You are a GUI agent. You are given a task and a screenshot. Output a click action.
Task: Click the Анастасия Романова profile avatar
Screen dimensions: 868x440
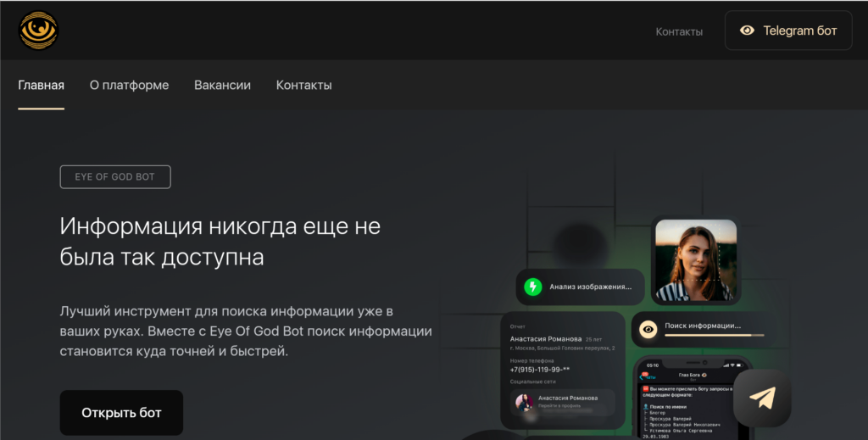coord(524,403)
